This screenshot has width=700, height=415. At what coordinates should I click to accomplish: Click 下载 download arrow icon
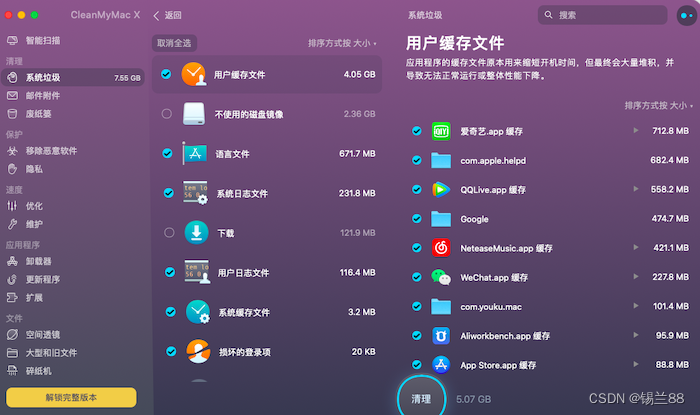pos(196,232)
